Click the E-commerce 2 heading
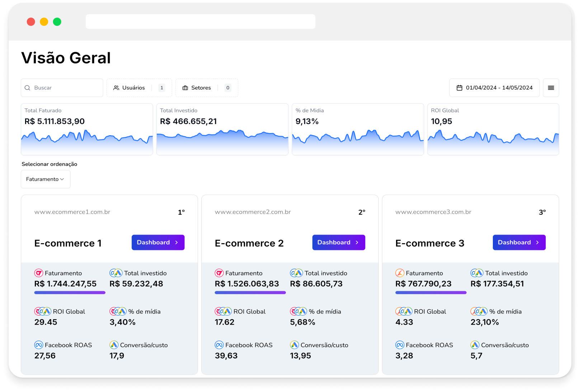 249,243
